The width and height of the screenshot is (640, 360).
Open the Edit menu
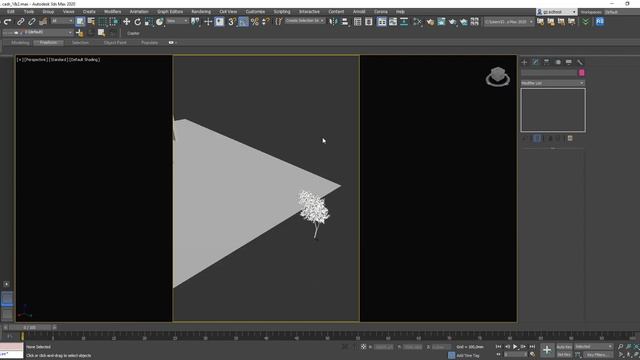point(11,12)
